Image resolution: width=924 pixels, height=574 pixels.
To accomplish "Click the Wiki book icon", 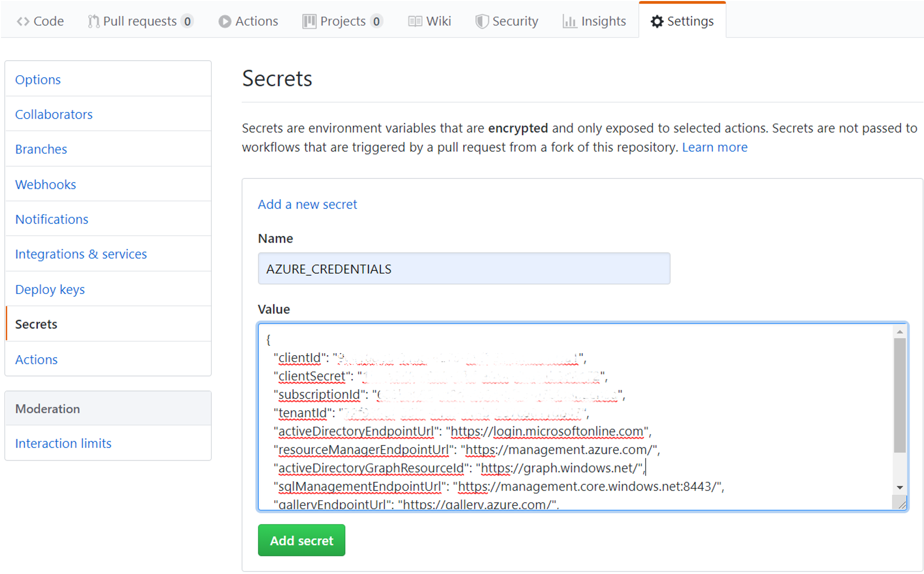I will click(x=415, y=21).
